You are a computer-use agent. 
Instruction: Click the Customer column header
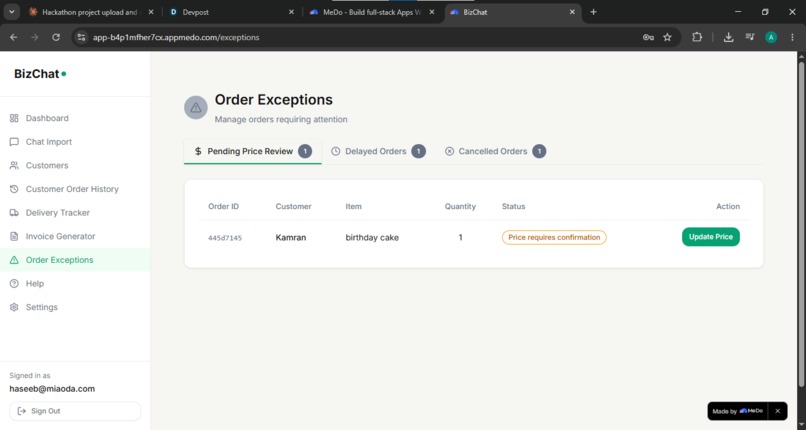point(294,207)
